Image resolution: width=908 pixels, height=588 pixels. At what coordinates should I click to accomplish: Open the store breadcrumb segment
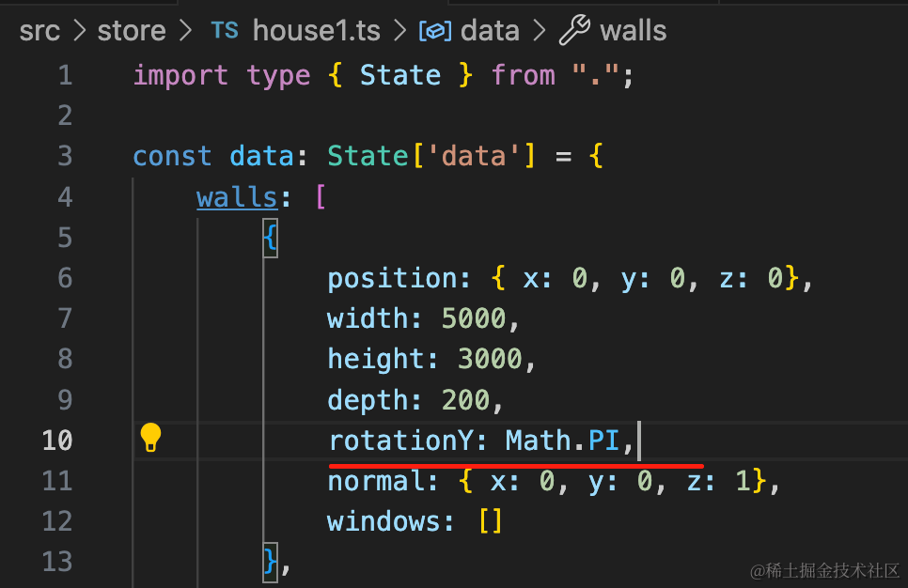[x=132, y=31]
